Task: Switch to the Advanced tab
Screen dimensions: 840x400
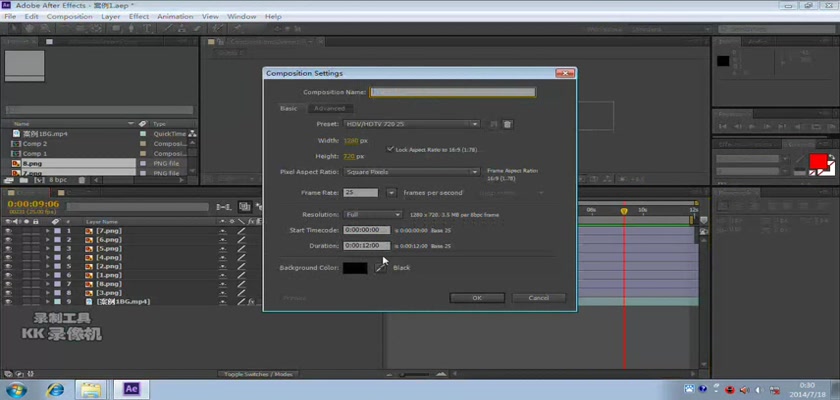Action: [329, 108]
